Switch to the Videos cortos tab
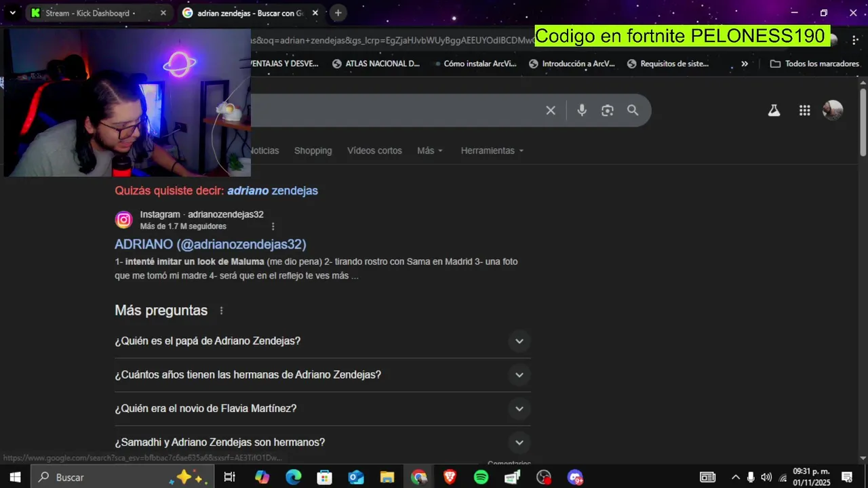The height and width of the screenshot is (488, 868). 374,150
